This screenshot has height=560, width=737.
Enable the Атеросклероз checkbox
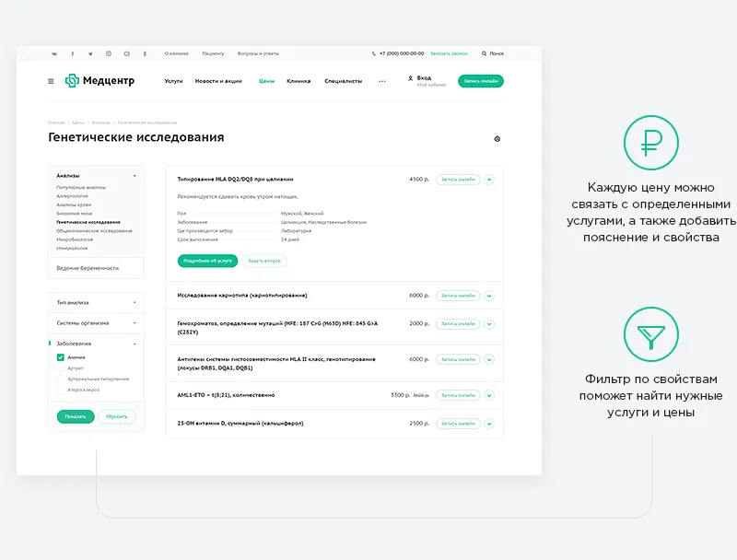tap(61, 390)
